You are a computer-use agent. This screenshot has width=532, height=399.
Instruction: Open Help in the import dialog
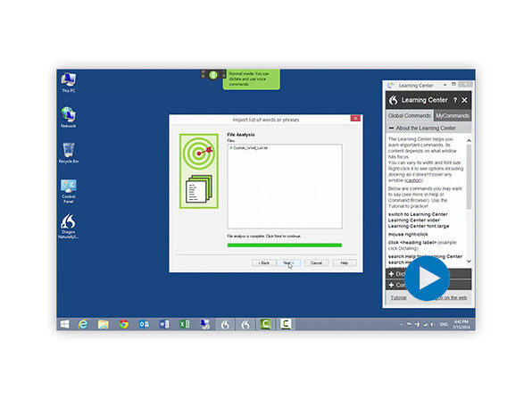(345, 263)
